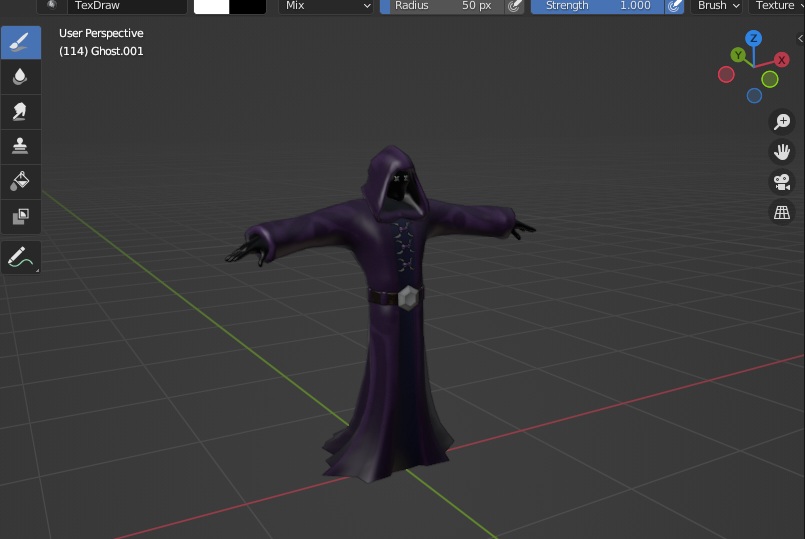This screenshot has height=539, width=805.
Task: Select the Draw brush tool
Action: tap(21, 42)
